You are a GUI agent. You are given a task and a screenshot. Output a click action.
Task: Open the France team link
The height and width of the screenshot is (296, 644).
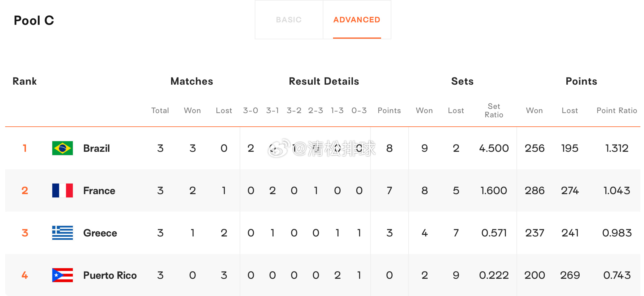pos(99,191)
